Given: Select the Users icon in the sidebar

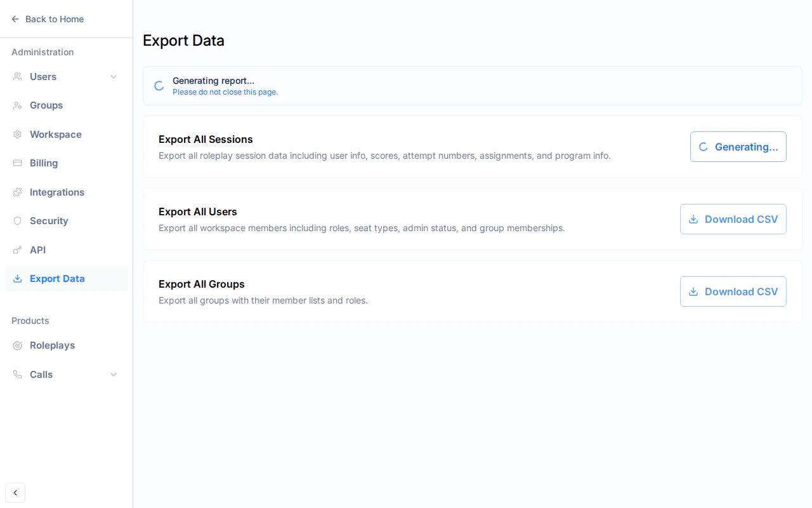Looking at the screenshot, I should [x=17, y=76].
